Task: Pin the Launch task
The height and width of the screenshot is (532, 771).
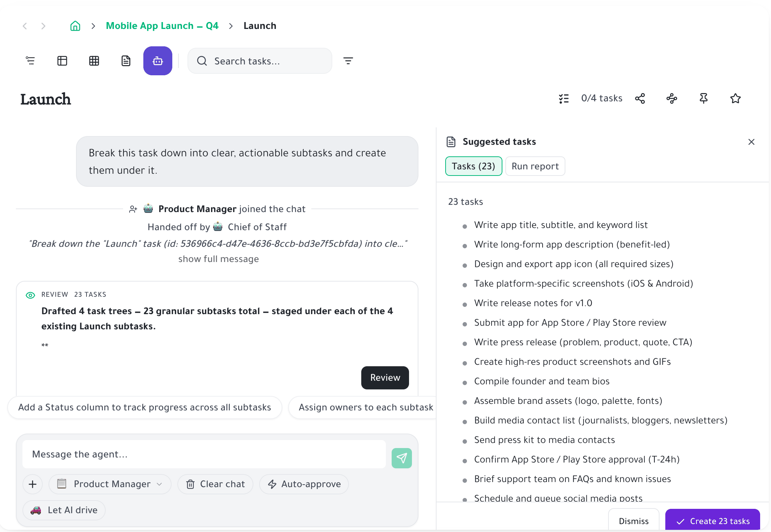Action: tap(704, 98)
